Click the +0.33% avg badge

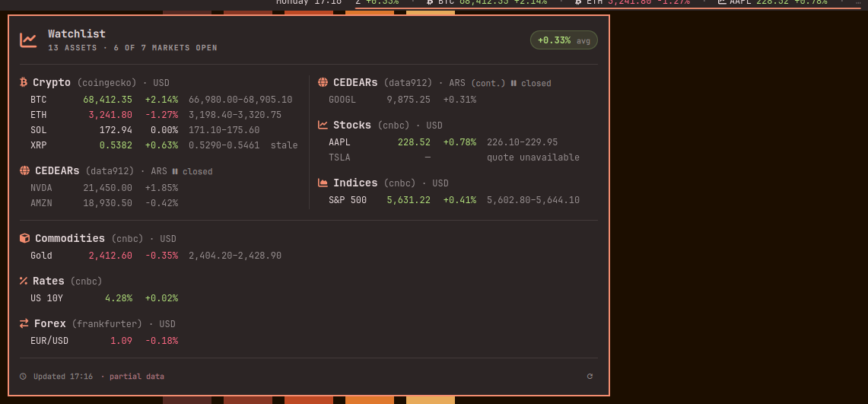click(x=564, y=40)
